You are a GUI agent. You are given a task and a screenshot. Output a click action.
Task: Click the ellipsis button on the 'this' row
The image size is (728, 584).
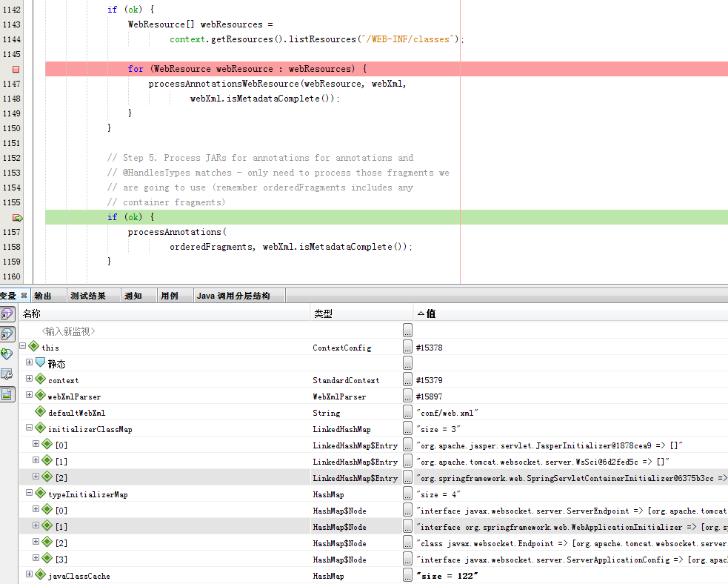407,347
